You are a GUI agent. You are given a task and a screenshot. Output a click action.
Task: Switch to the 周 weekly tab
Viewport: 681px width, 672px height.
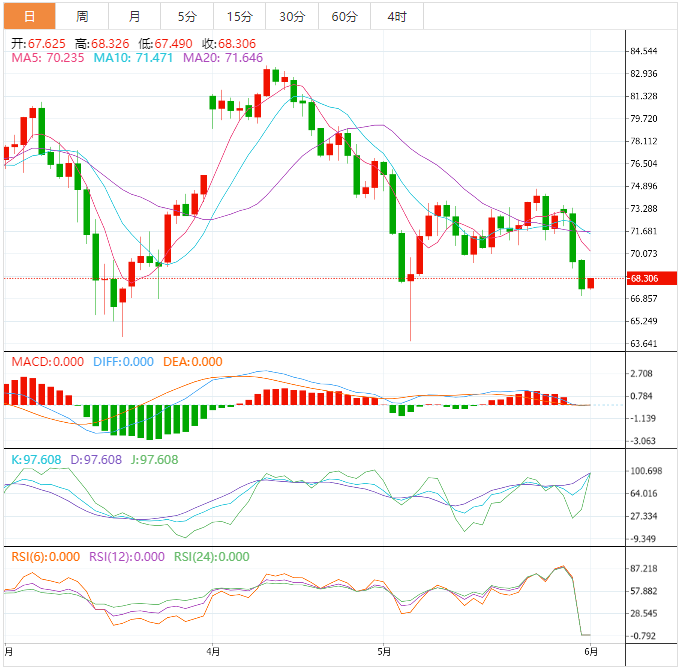82,17
